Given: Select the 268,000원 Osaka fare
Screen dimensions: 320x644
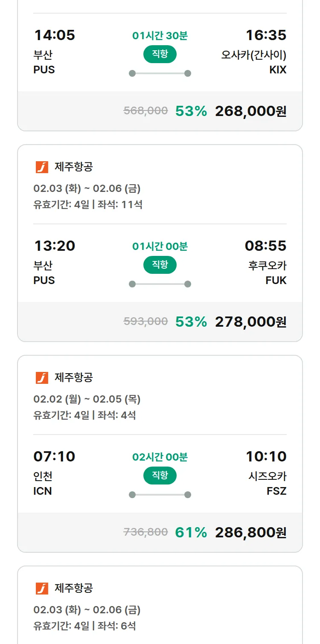Looking at the screenshot, I should click(250, 111).
